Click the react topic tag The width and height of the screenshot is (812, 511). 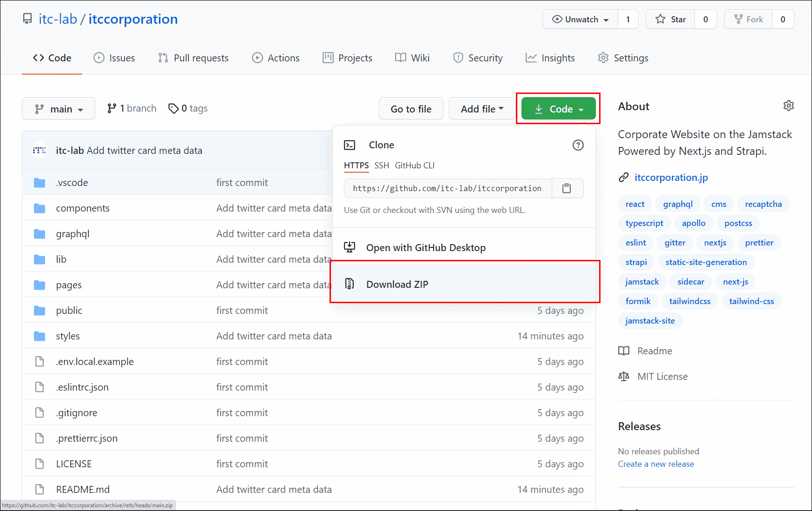pyautogui.click(x=635, y=204)
